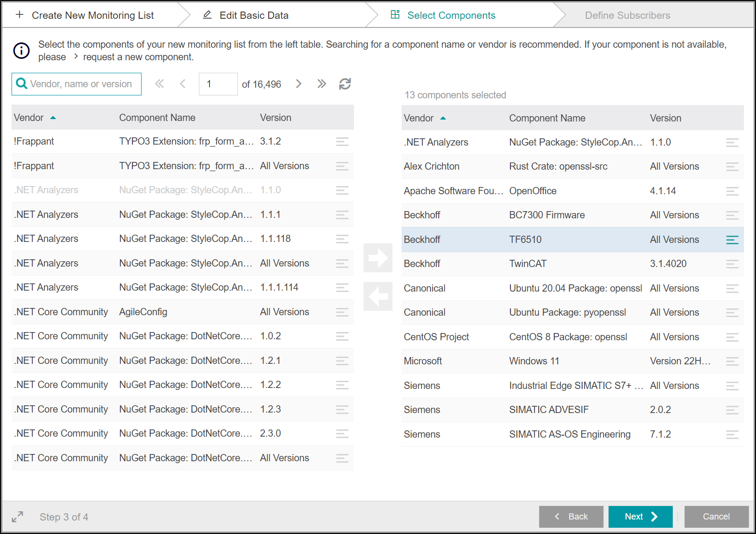The height and width of the screenshot is (534, 756).
Task: Select Alex Crichton vendor cell
Action: [x=431, y=166]
